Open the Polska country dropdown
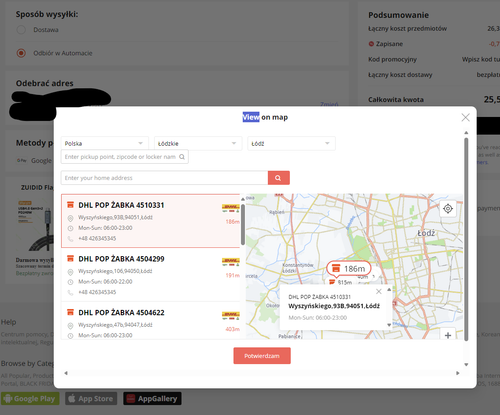This screenshot has height=415, width=500. coord(105,143)
